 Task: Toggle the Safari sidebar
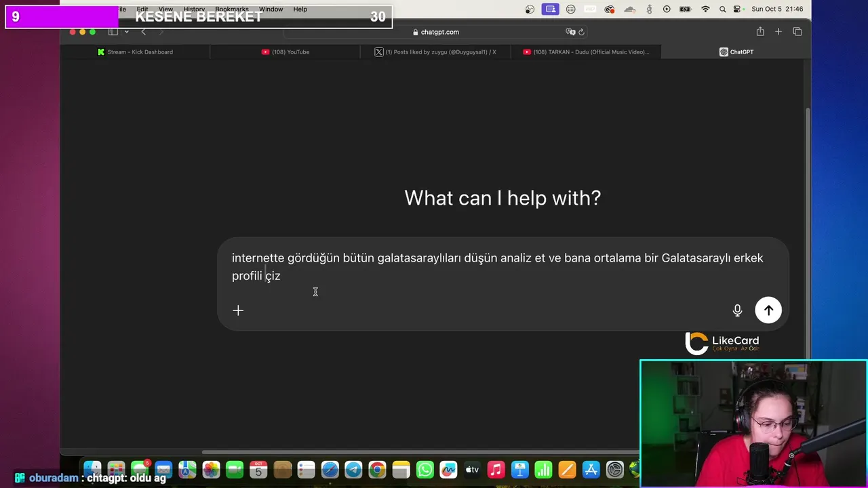click(x=113, y=32)
